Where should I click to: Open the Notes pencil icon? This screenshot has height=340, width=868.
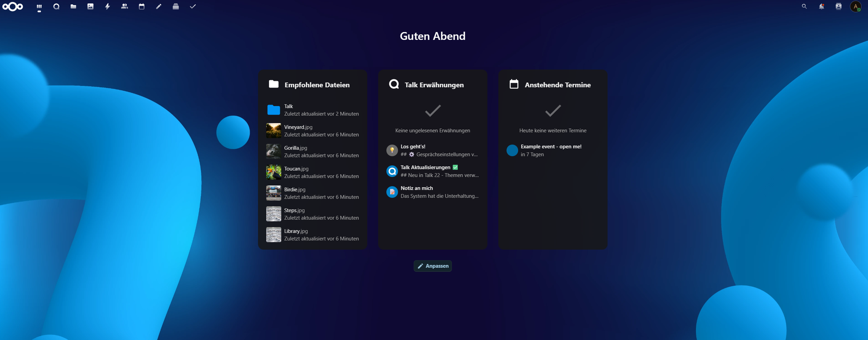click(x=159, y=7)
